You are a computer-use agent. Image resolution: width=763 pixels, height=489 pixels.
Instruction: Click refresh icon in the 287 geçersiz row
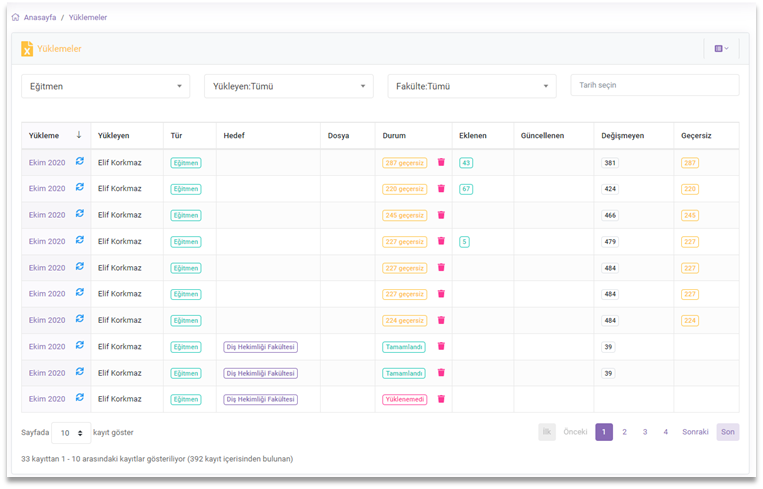80,161
